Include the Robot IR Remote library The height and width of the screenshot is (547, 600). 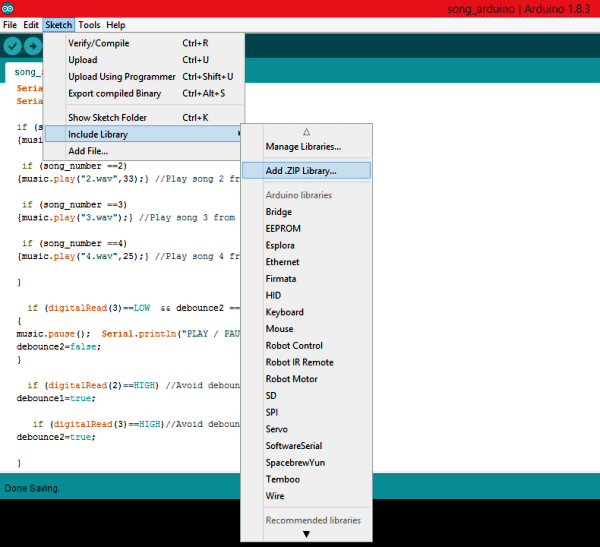[306, 362]
